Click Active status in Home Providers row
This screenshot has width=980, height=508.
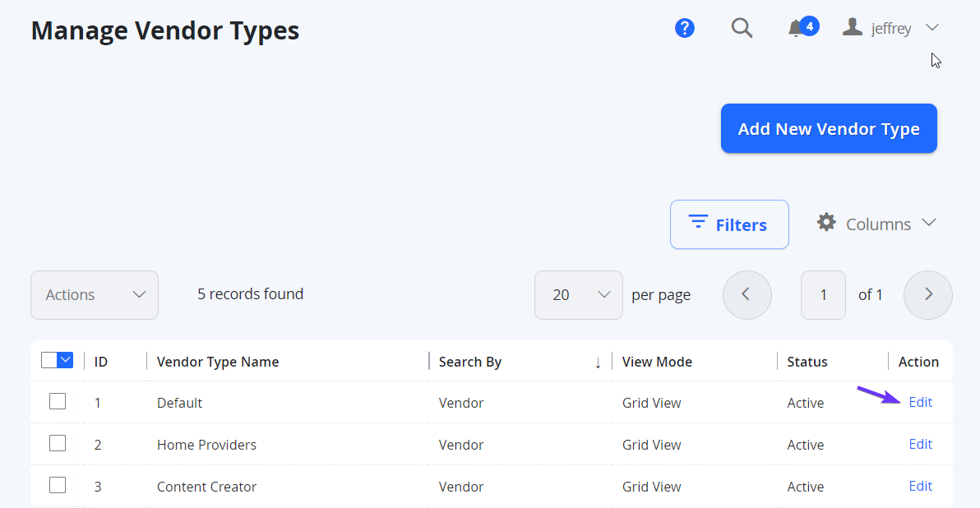[805, 445]
